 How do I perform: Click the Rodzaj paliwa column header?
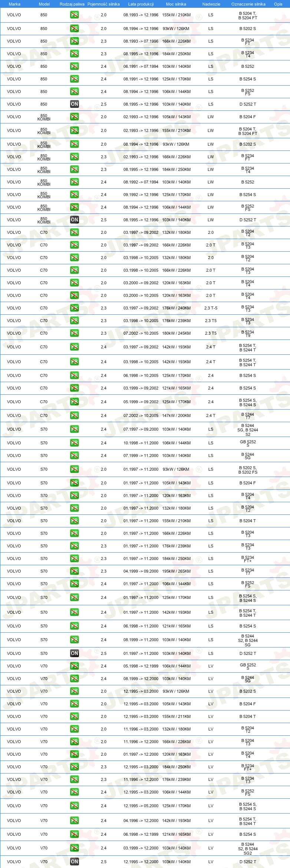(x=72, y=4)
